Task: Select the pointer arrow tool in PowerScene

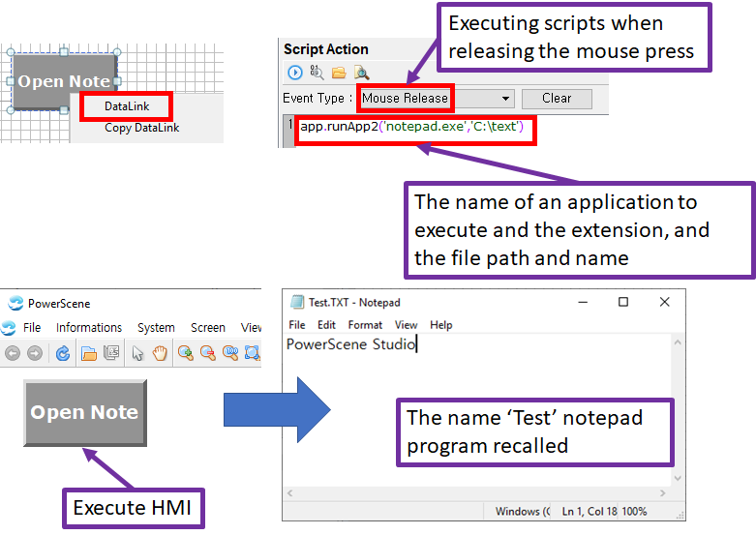Action: pos(137,353)
